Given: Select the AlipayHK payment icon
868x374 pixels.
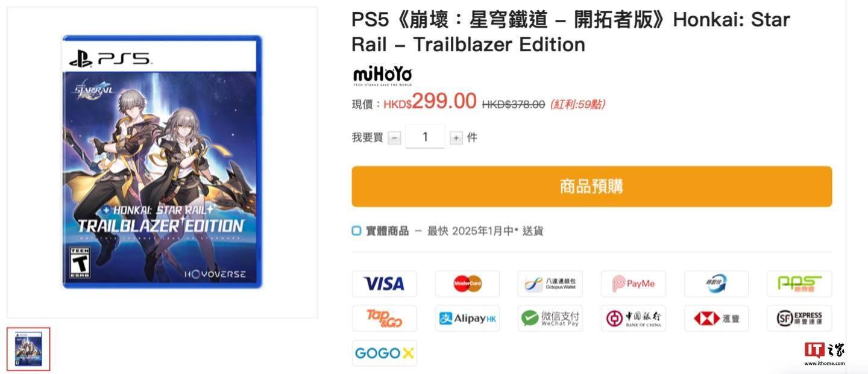Looking at the screenshot, I should point(467,318).
